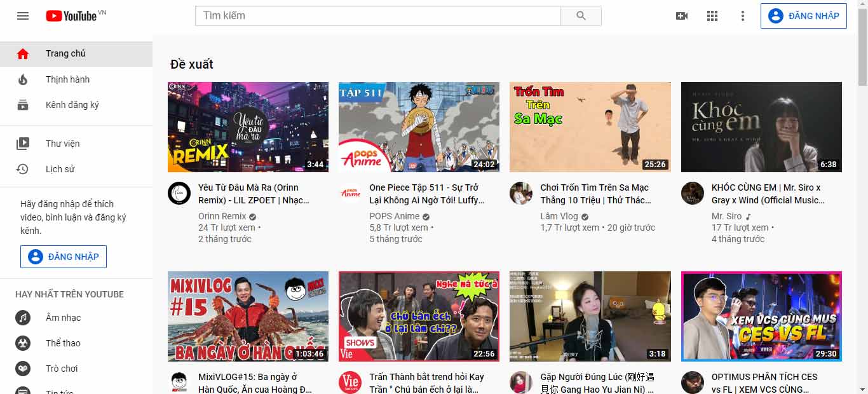Select Thể thao (Sports) category icon
The height and width of the screenshot is (394, 868).
23,343
